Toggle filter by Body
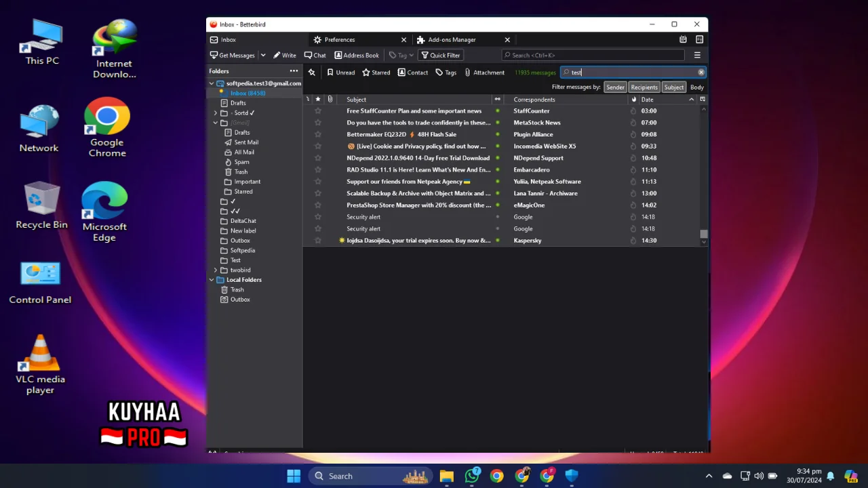868x488 pixels. pyautogui.click(x=697, y=87)
